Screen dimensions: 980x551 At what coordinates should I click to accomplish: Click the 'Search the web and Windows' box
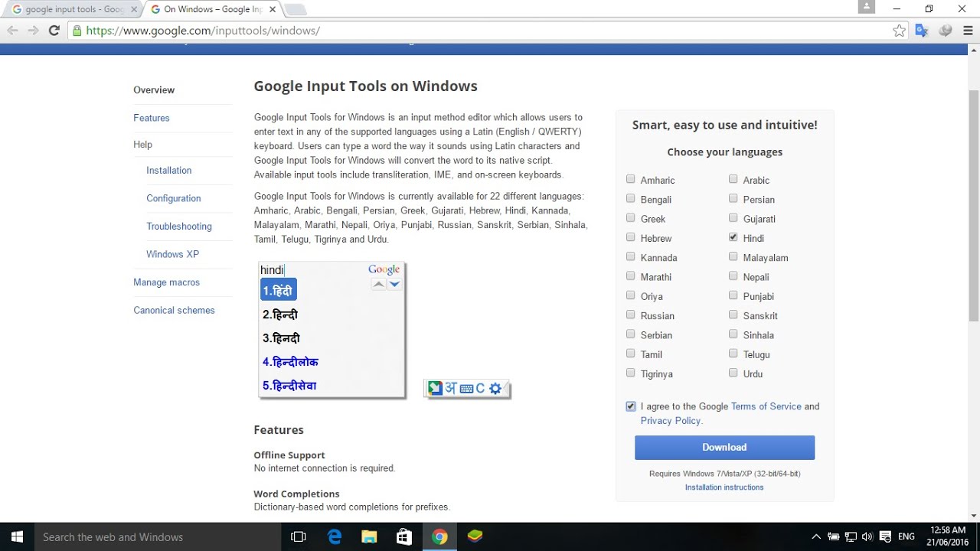click(157, 537)
